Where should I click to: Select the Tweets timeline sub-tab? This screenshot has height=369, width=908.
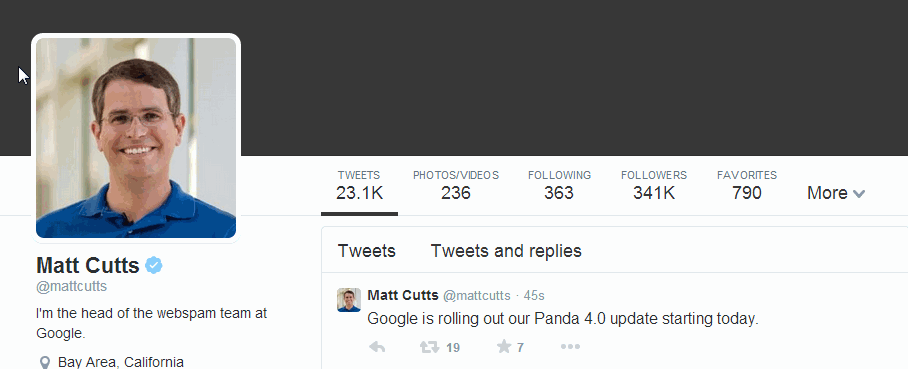click(x=367, y=251)
